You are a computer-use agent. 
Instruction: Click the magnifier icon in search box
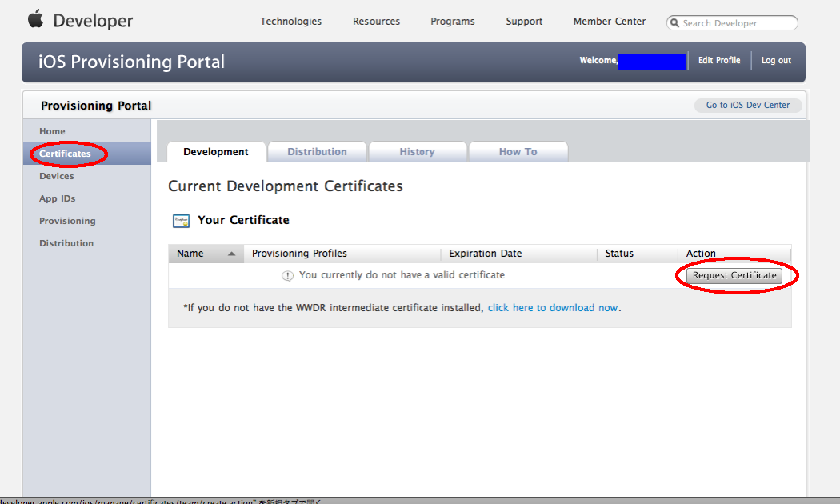coord(675,23)
